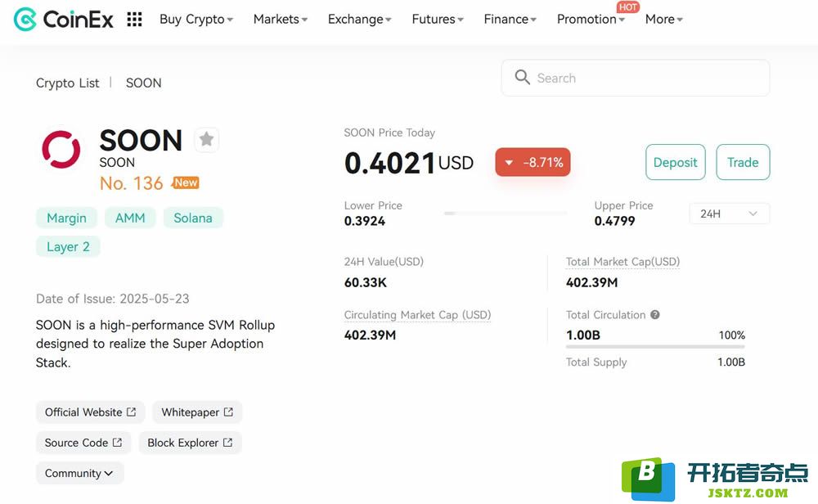Expand the Community links dropdown
The image size is (818, 504).
click(79, 473)
